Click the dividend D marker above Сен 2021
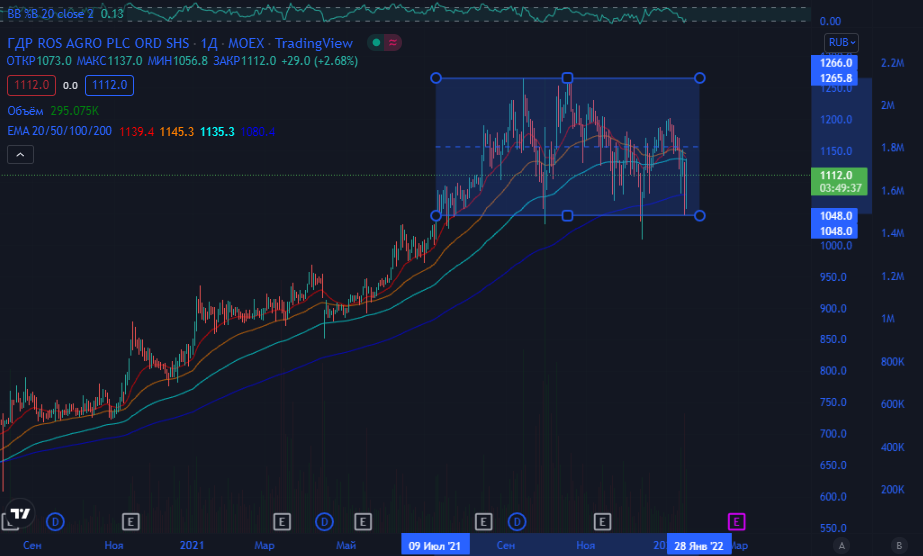 tap(517, 521)
